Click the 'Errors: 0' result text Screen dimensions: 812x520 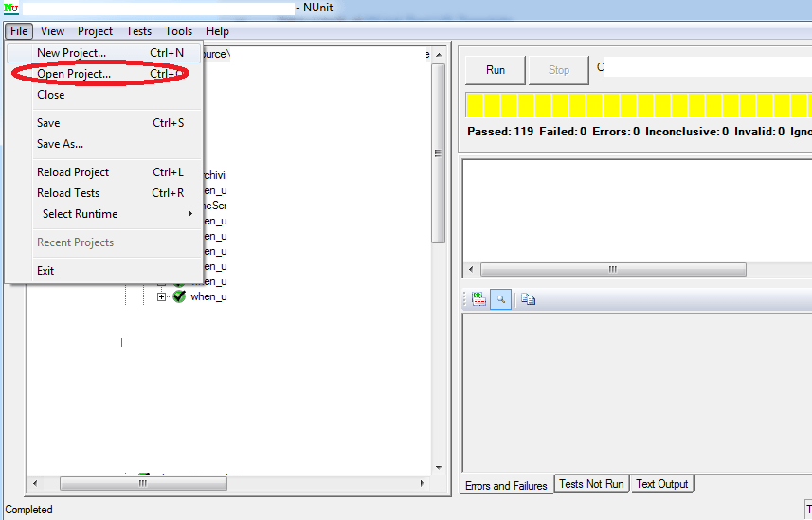tap(616, 132)
